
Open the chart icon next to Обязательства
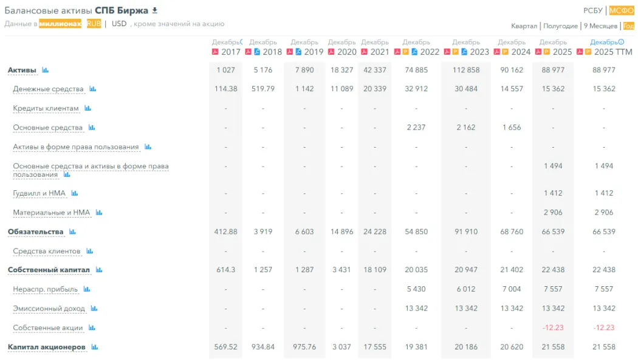tap(72, 232)
